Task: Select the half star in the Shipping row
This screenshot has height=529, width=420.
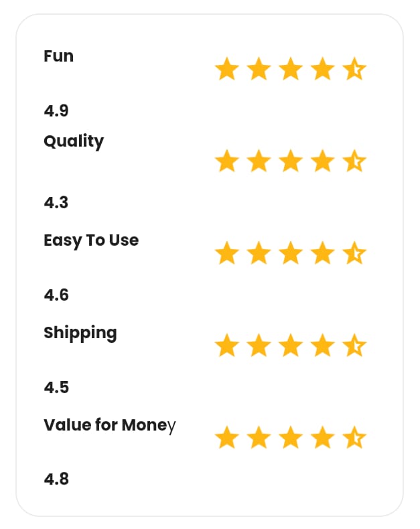Action: click(354, 347)
